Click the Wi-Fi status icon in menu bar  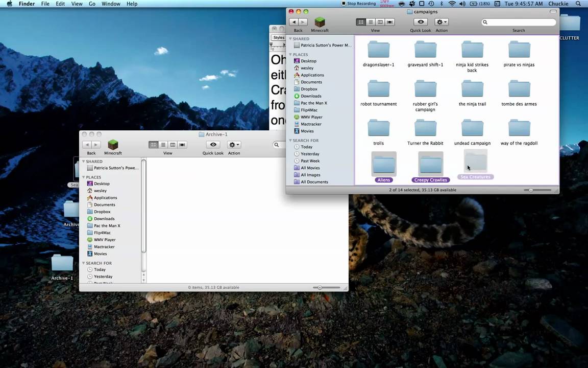(x=452, y=4)
